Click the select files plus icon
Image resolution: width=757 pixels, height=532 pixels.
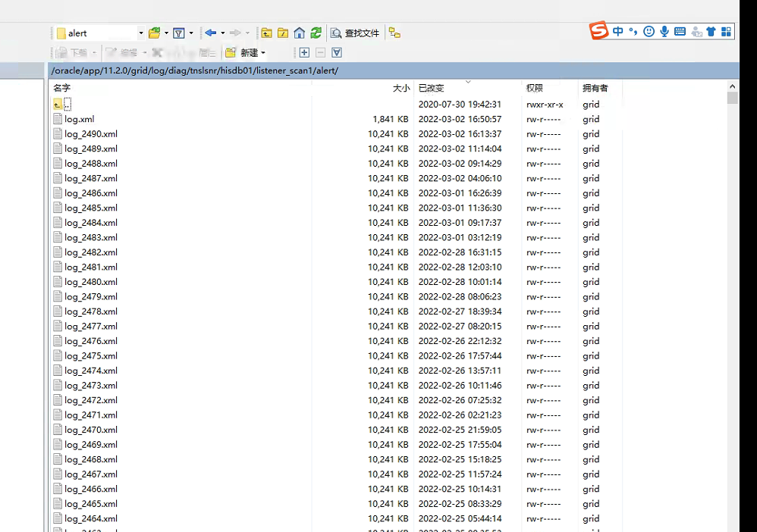coord(304,52)
